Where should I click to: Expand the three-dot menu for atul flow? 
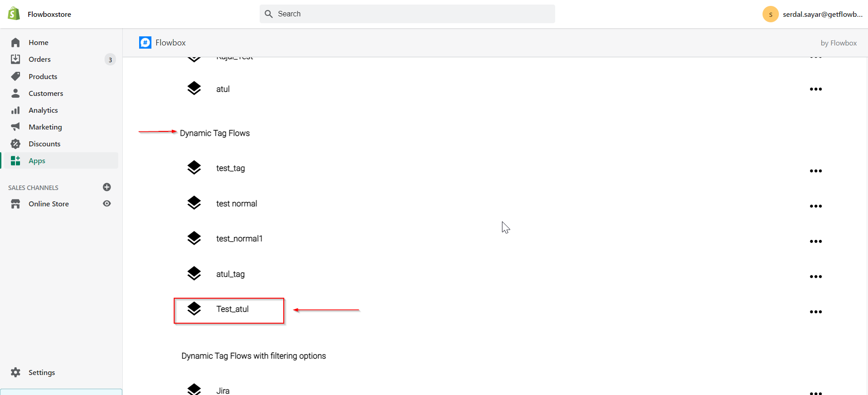pyautogui.click(x=816, y=89)
